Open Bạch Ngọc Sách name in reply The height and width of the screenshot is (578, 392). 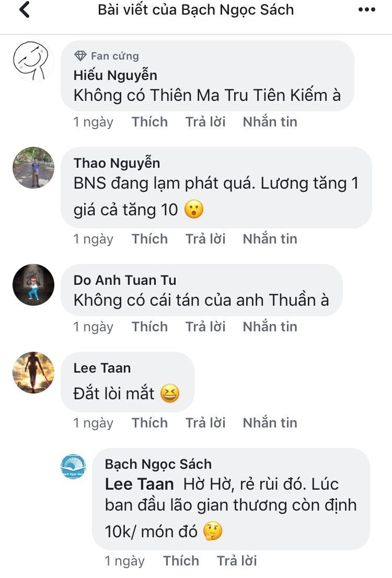click(x=158, y=464)
